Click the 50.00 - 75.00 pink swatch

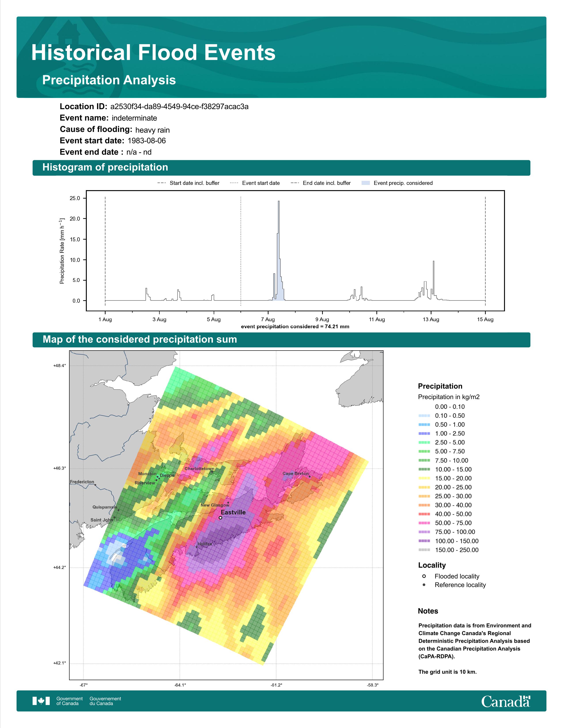(x=424, y=523)
